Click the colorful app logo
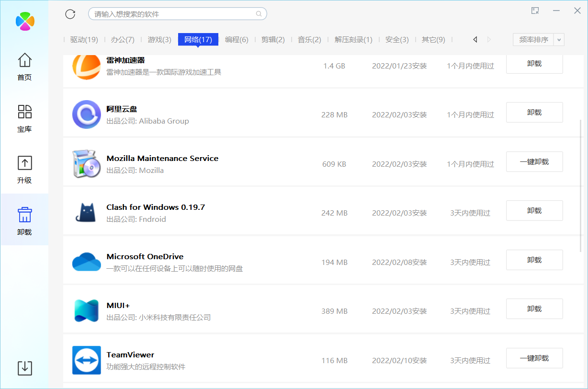The image size is (588, 389). coord(25,21)
